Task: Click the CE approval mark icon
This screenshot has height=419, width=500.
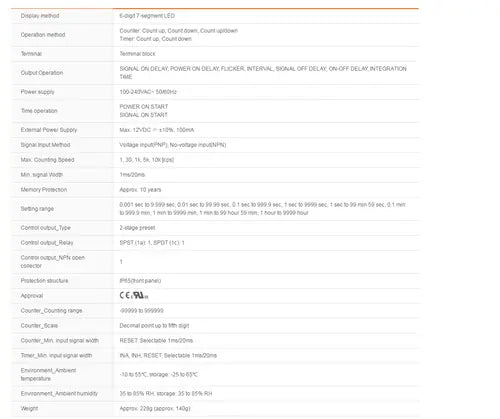Action: [124, 295]
